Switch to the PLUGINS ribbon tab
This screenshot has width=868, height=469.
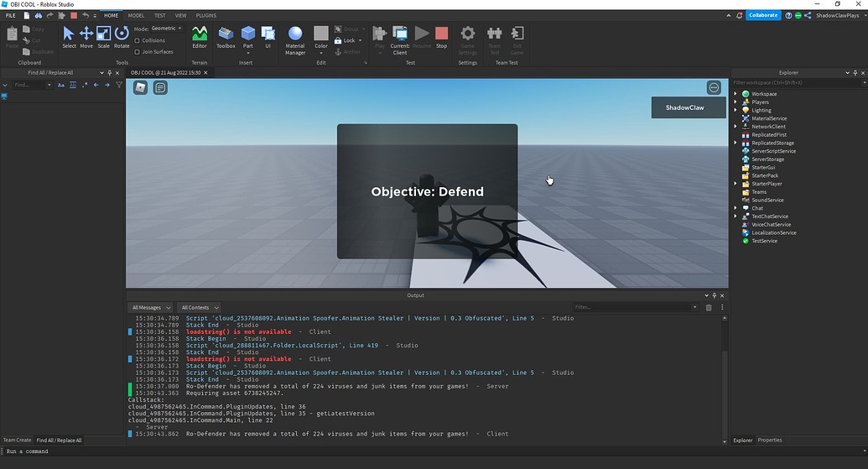point(206,15)
